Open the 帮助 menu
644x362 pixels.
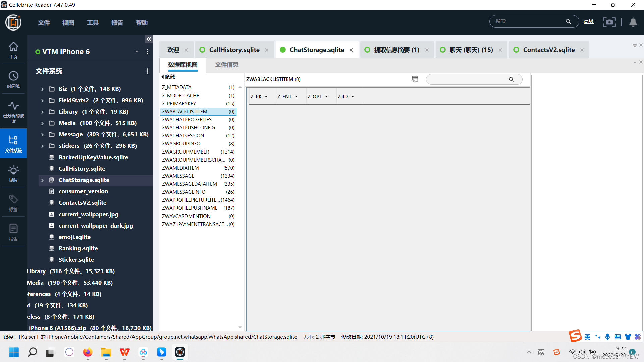click(x=142, y=23)
